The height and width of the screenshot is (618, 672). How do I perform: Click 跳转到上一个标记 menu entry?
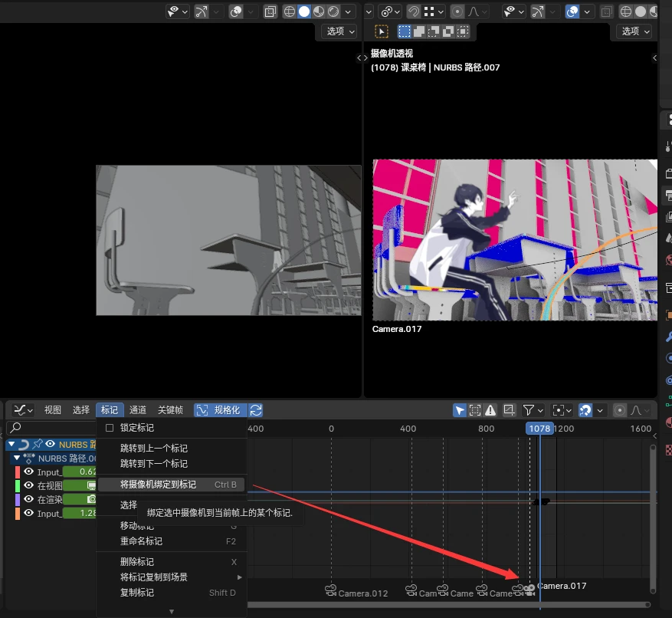[x=172, y=449]
